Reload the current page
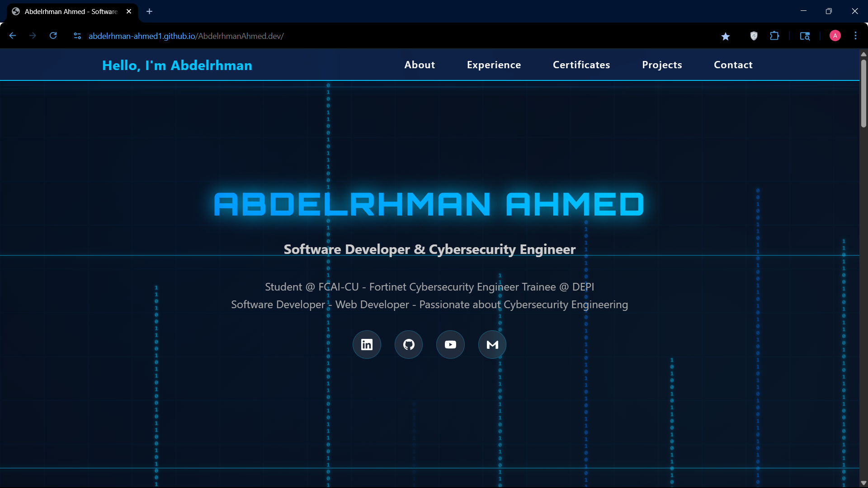The image size is (868, 488). click(53, 36)
